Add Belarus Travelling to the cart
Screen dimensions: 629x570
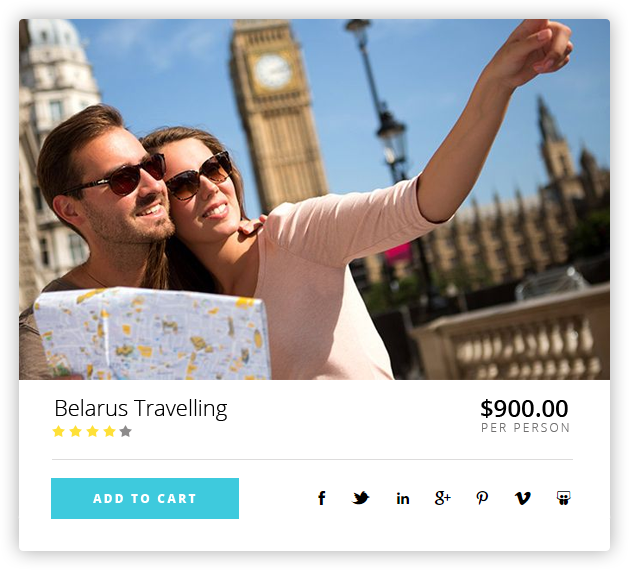coord(145,498)
